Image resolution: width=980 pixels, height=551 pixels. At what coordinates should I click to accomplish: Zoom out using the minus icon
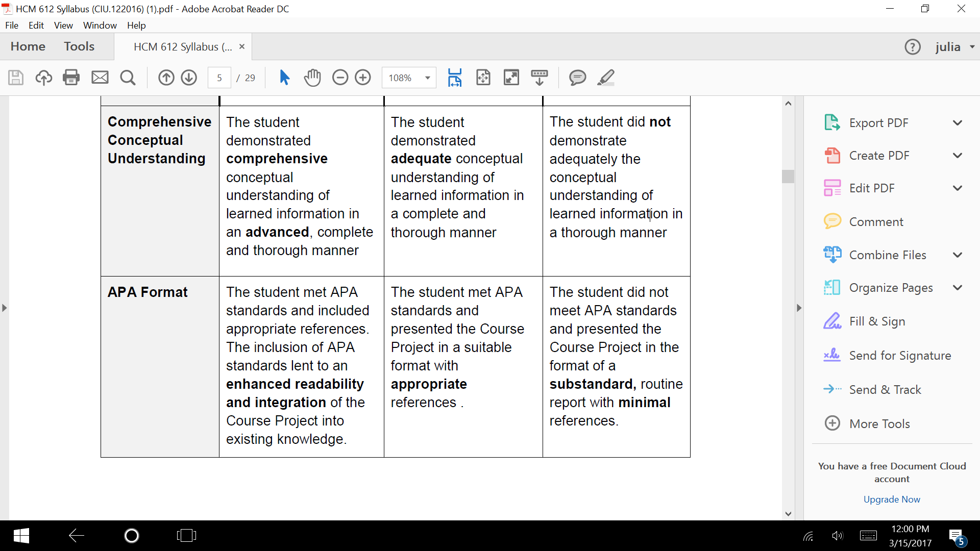pyautogui.click(x=340, y=78)
